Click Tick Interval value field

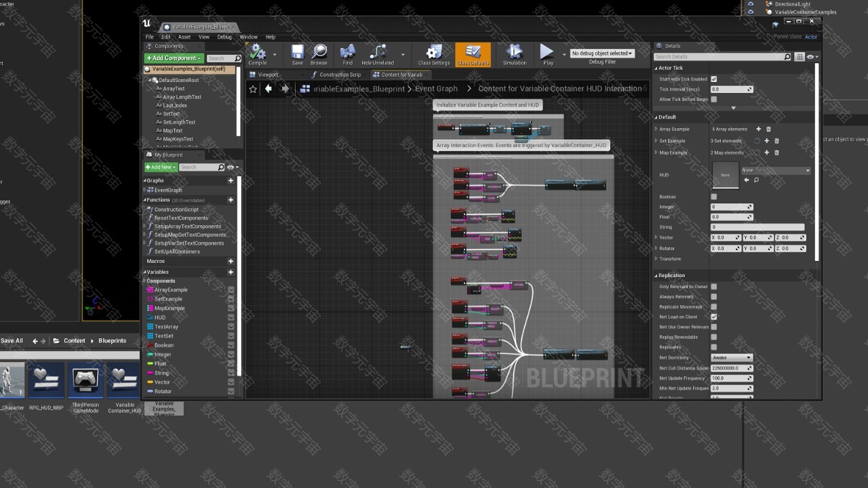pyautogui.click(x=732, y=89)
